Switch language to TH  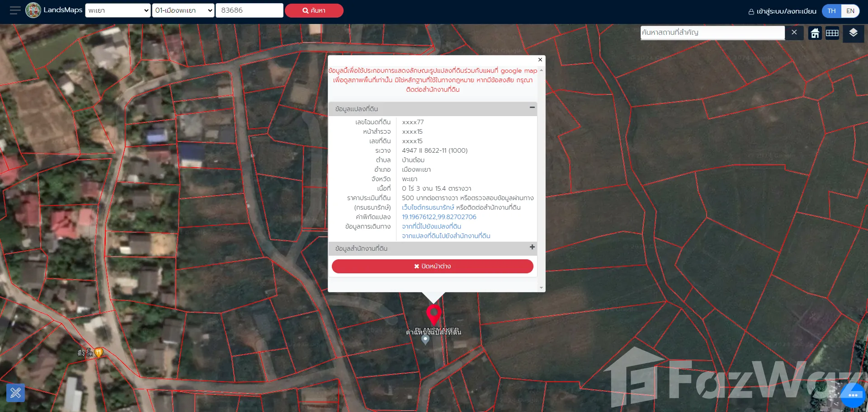[831, 11]
